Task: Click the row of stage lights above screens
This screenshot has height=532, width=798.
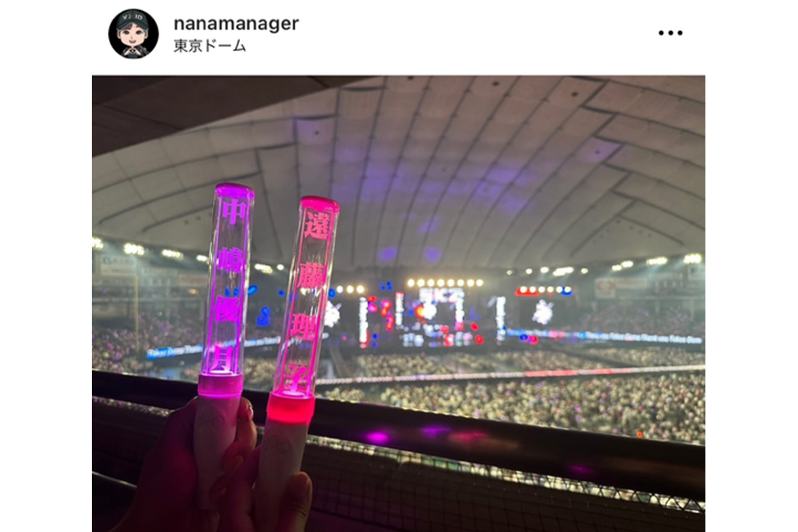Action: coord(444,283)
